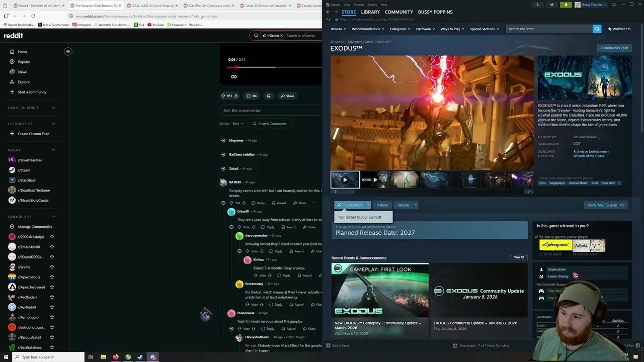Open YouTube bookmark

(155, 25)
